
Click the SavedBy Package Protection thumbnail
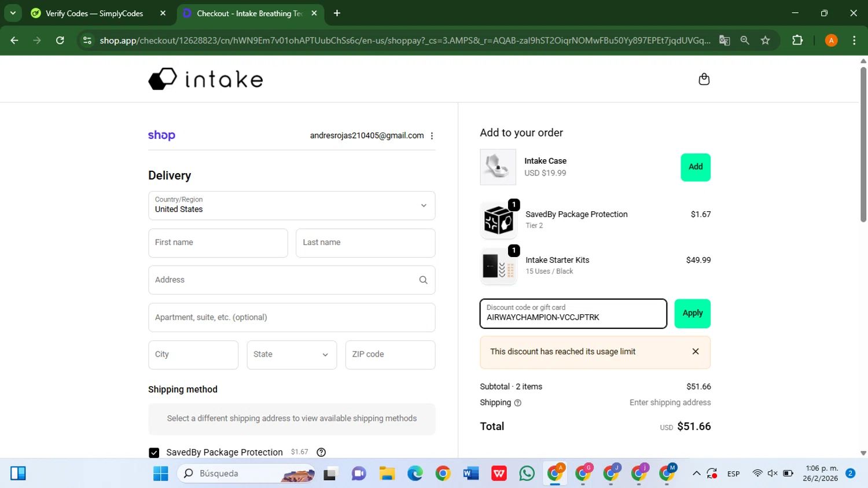499,221
